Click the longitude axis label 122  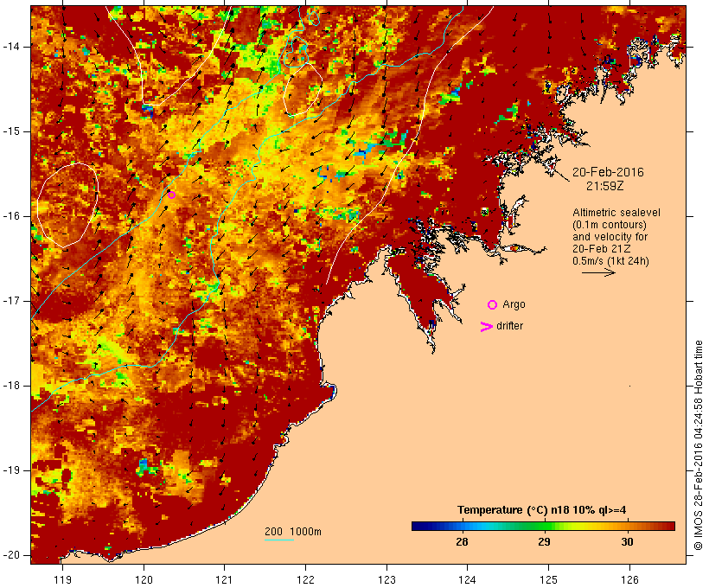click(x=306, y=580)
